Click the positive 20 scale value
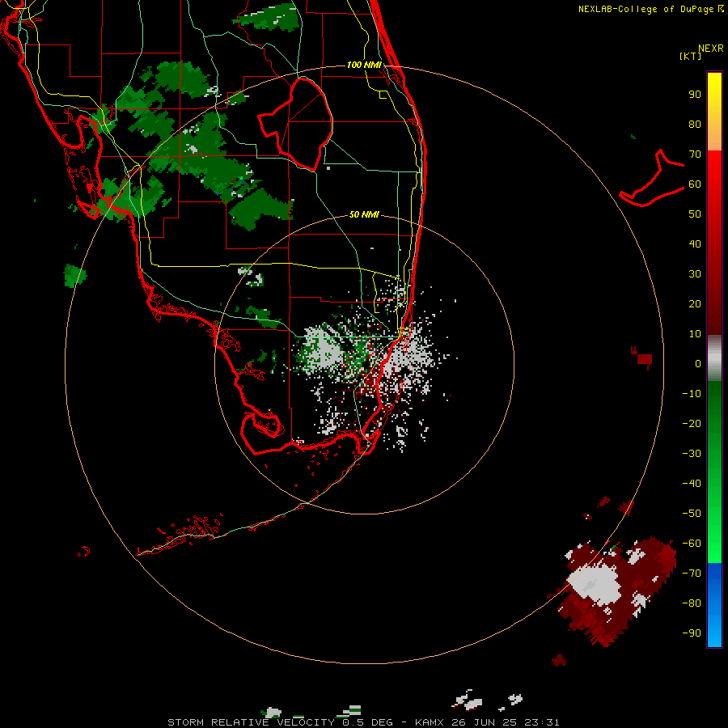 [695, 303]
